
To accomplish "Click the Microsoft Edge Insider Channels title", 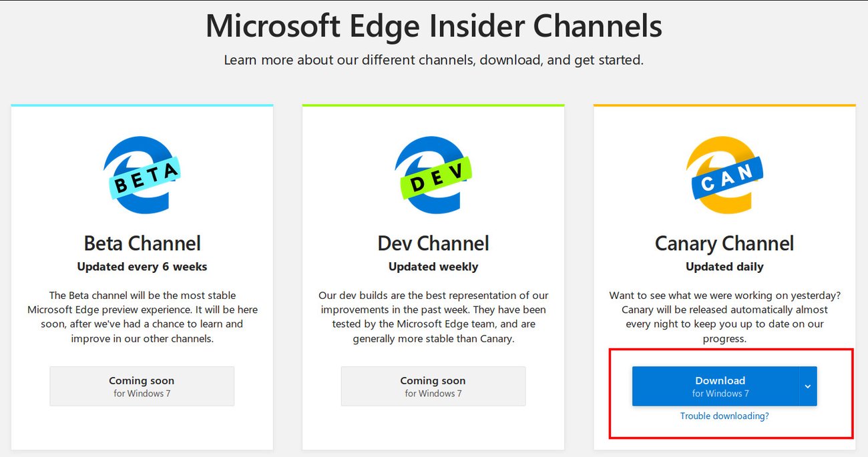I will point(434,27).
